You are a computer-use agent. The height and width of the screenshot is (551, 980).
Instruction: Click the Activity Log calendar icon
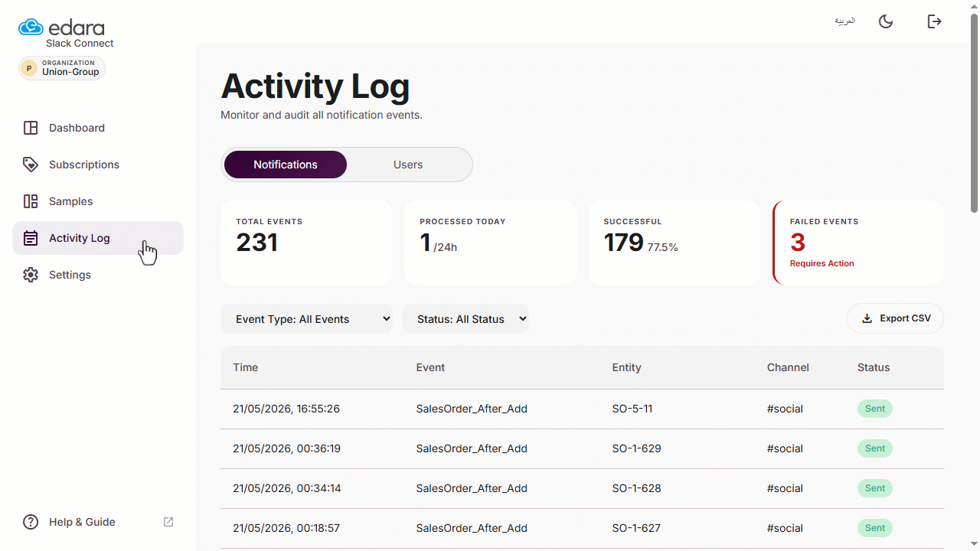pos(31,238)
